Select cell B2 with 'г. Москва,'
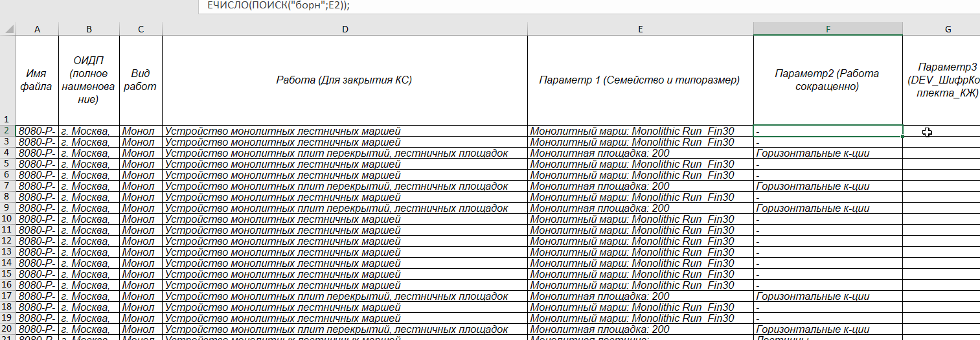The height and width of the screenshot is (340, 980). (89, 131)
